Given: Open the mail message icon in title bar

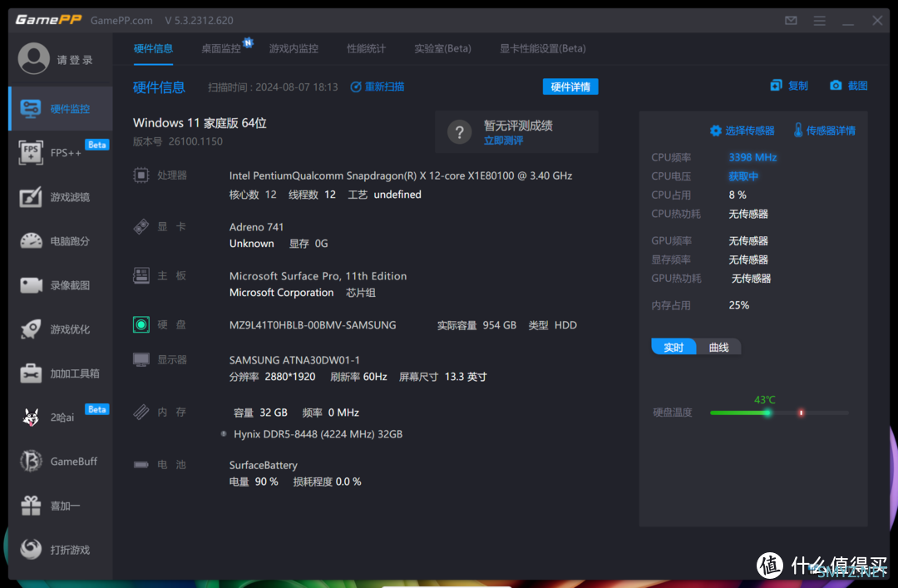Looking at the screenshot, I should pyautogui.click(x=791, y=21).
